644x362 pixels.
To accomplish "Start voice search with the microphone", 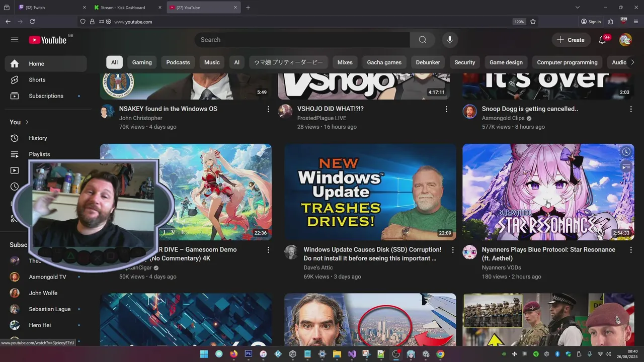I will (450, 40).
